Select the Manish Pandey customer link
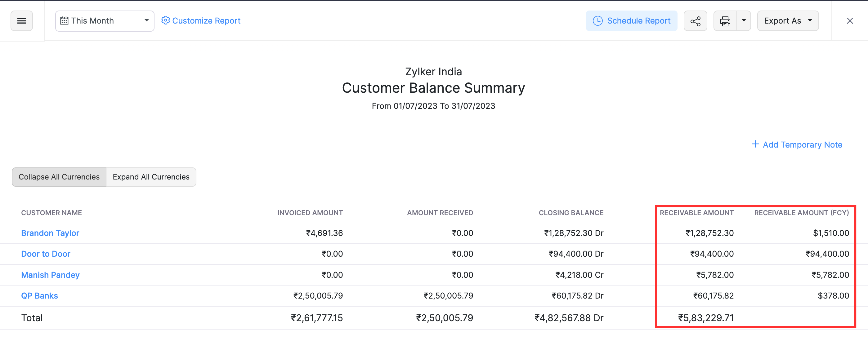 point(50,275)
